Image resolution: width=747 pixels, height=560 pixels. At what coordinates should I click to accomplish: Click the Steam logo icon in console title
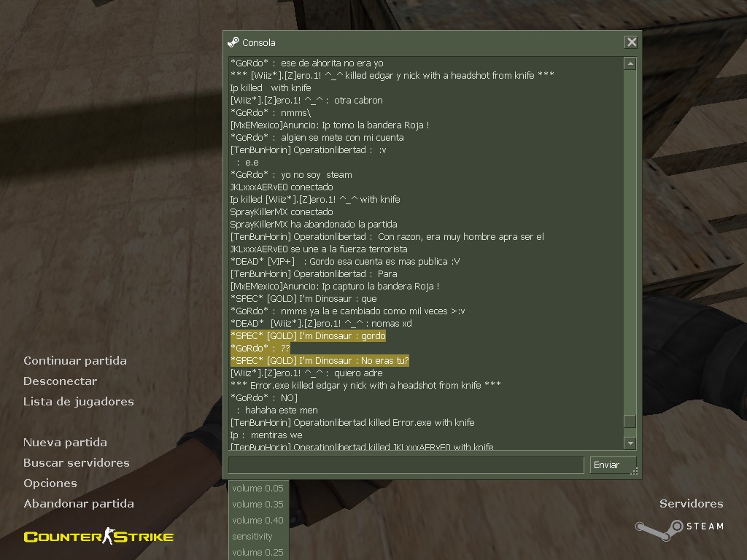(x=233, y=42)
